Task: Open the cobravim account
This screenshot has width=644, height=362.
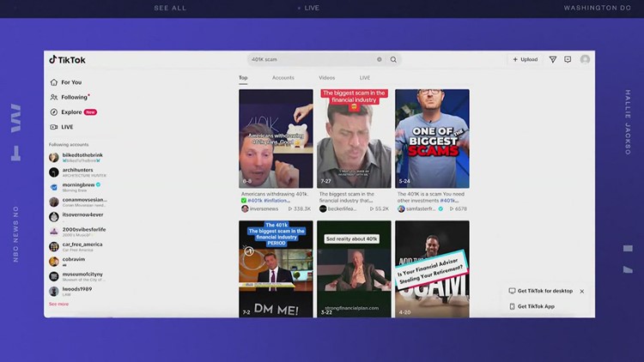Action: tap(67, 261)
